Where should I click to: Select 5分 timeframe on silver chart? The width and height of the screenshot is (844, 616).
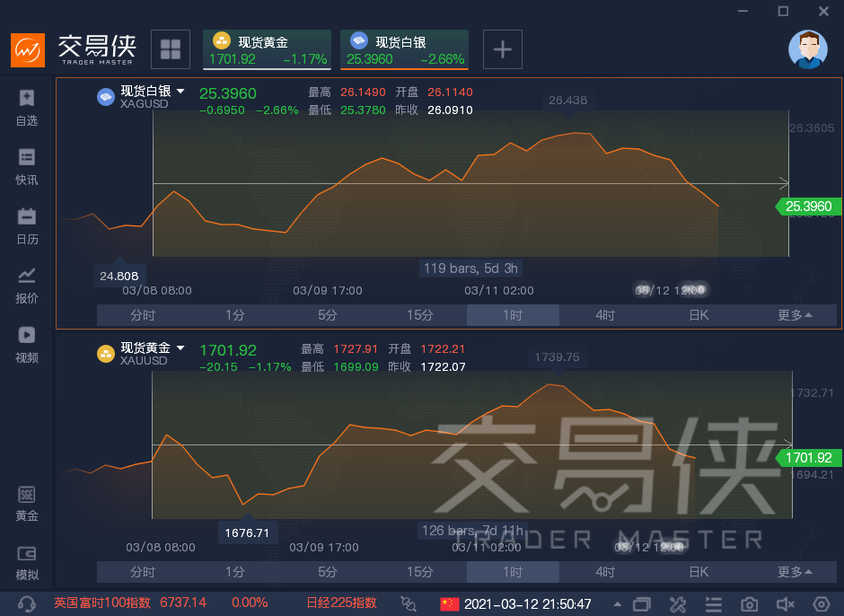(328, 315)
